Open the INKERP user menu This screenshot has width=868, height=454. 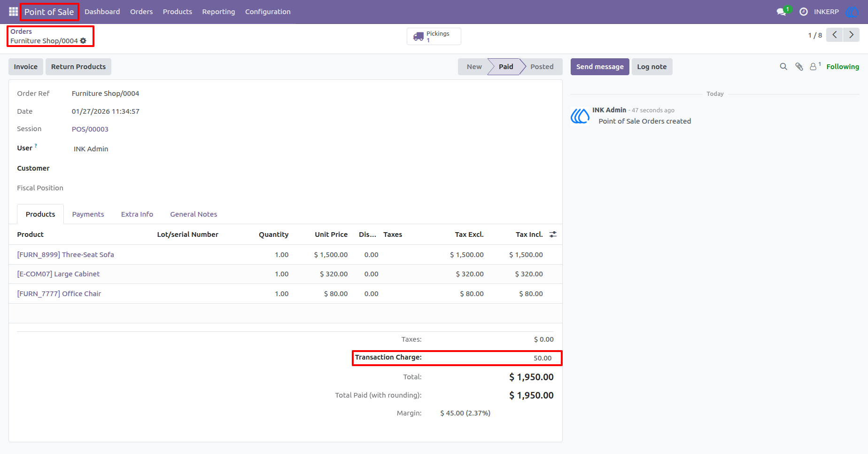pos(826,12)
